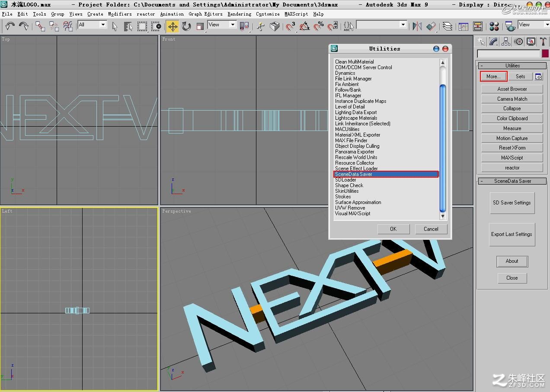
Task: Click the Redo arrow icon
Action: [x=24, y=26]
